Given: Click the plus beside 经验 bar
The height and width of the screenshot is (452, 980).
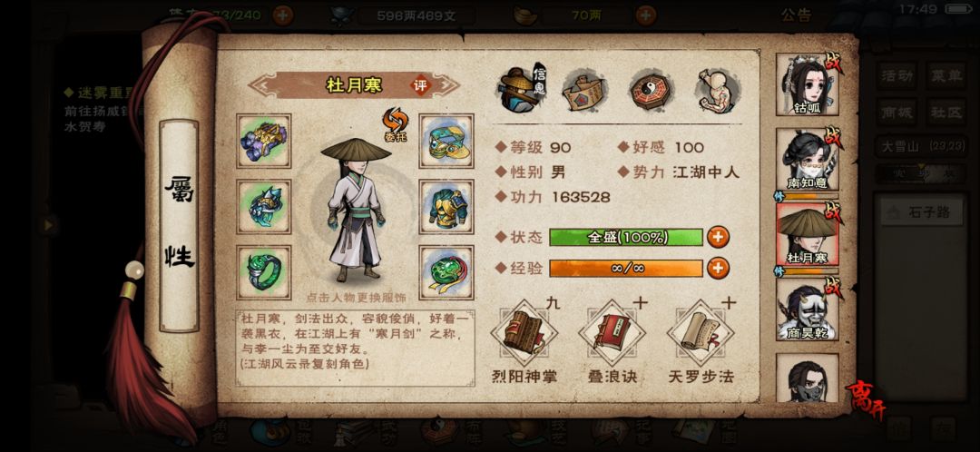Looking at the screenshot, I should (x=718, y=268).
